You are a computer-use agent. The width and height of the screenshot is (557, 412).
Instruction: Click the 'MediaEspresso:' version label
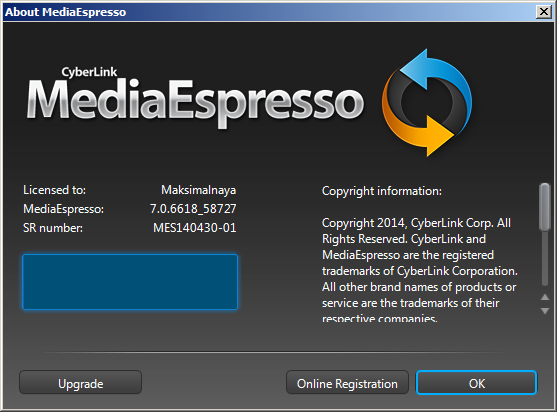point(64,209)
